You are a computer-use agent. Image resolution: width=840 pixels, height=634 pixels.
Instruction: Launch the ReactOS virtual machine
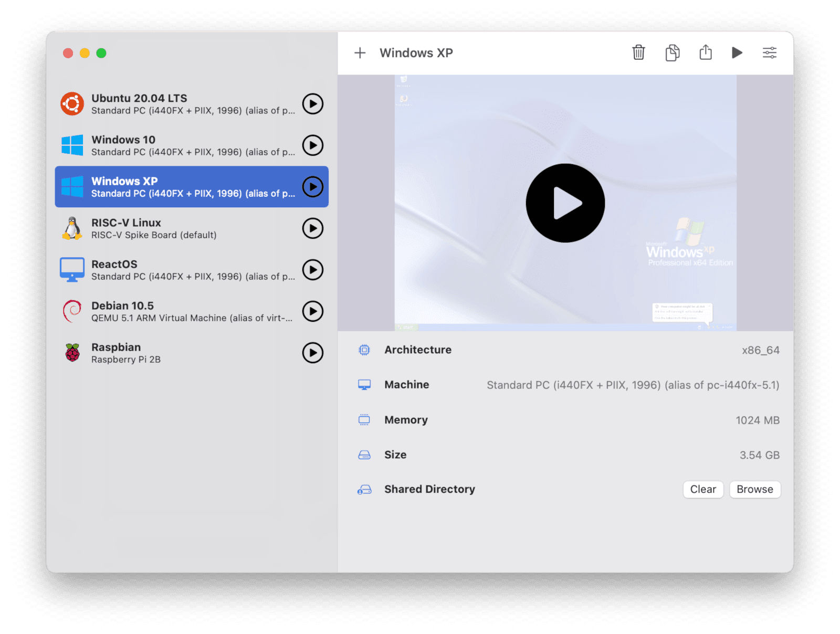coord(313,270)
